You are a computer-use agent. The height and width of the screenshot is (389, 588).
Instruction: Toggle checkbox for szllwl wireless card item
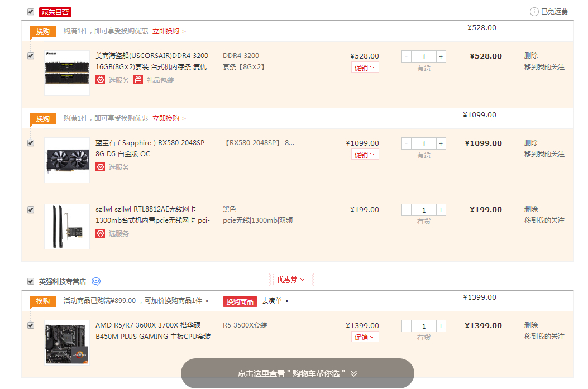(x=31, y=210)
